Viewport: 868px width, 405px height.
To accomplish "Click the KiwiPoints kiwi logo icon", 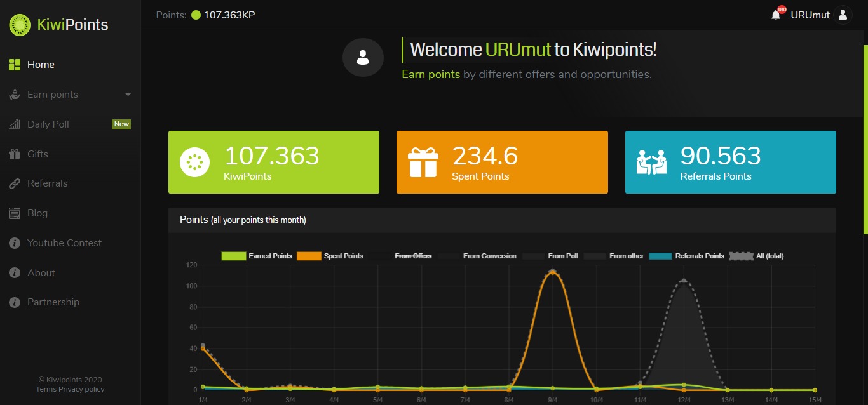I will click(20, 25).
